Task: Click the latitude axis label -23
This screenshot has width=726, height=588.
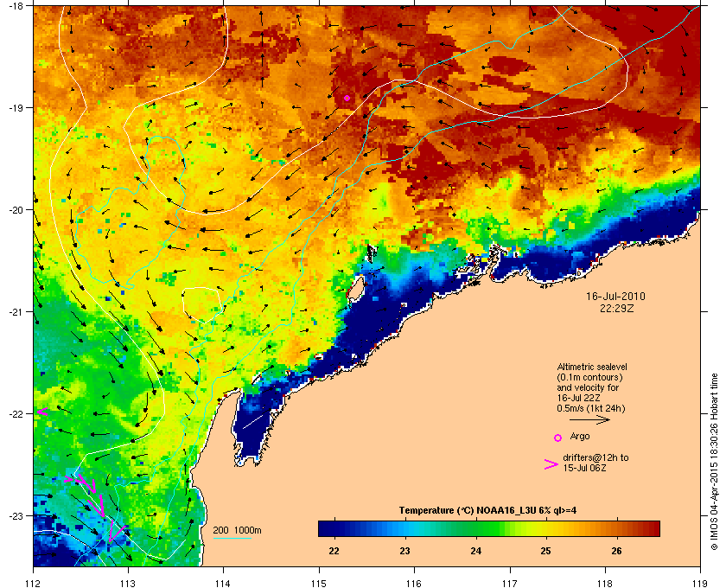Action: pos(16,515)
